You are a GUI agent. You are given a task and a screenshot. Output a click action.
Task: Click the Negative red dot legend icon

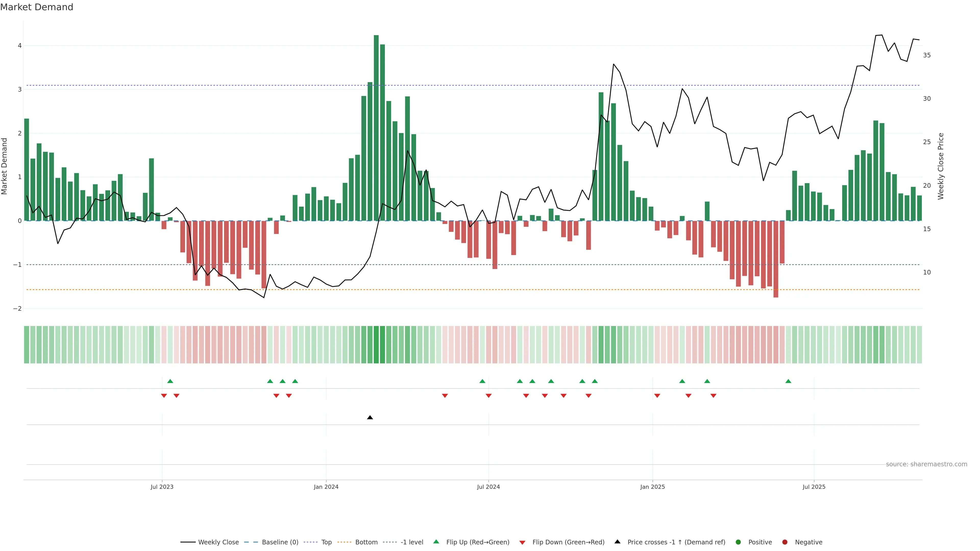pos(785,542)
